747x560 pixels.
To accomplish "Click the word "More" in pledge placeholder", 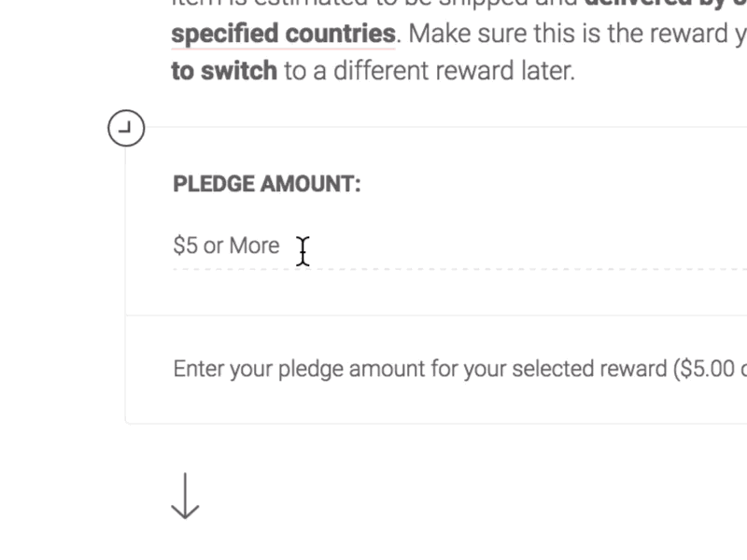I will click(x=254, y=245).
